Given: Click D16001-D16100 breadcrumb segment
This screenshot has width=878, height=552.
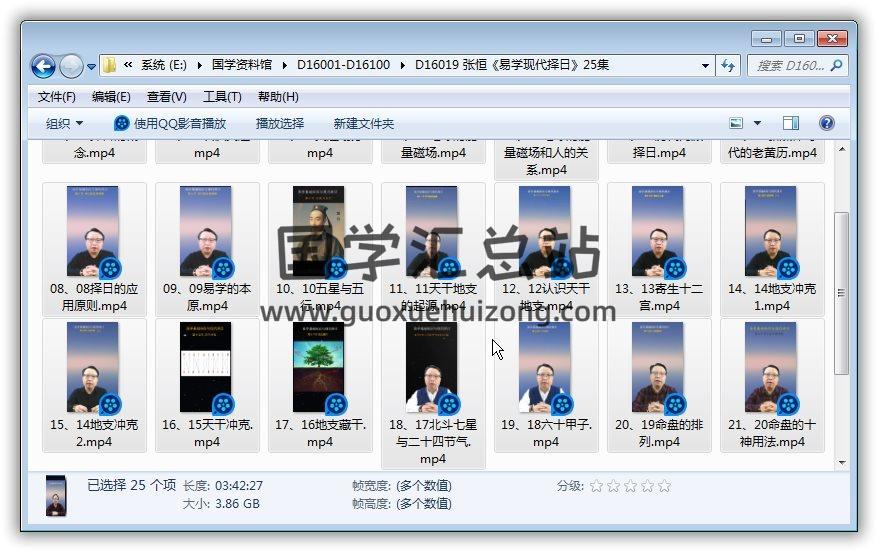Looking at the screenshot, I should tap(343, 65).
